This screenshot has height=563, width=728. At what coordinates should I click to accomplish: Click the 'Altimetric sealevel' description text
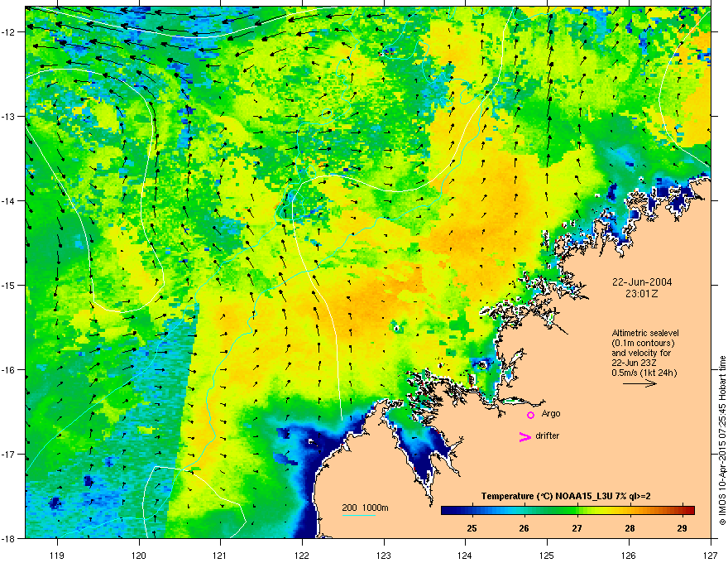(645, 333)
